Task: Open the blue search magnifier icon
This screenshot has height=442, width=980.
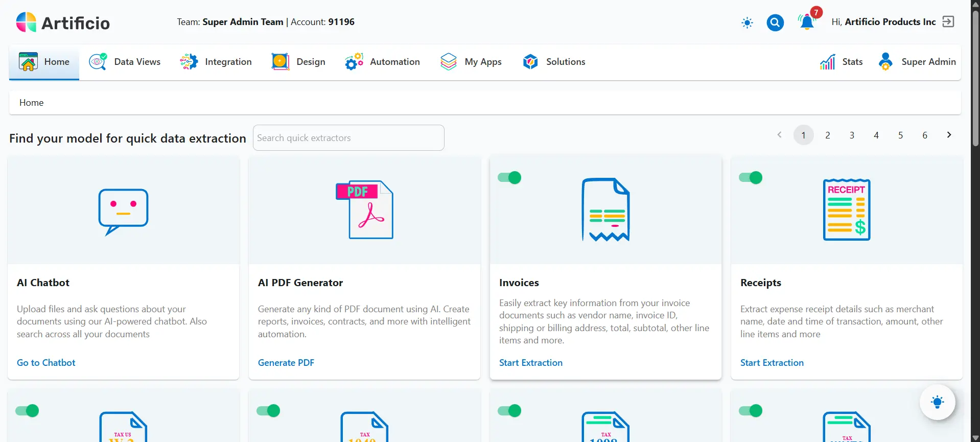Action: [775, 22]
